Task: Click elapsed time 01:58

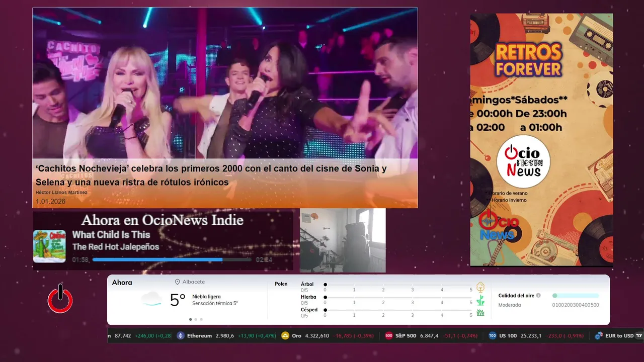Action: 80,260
